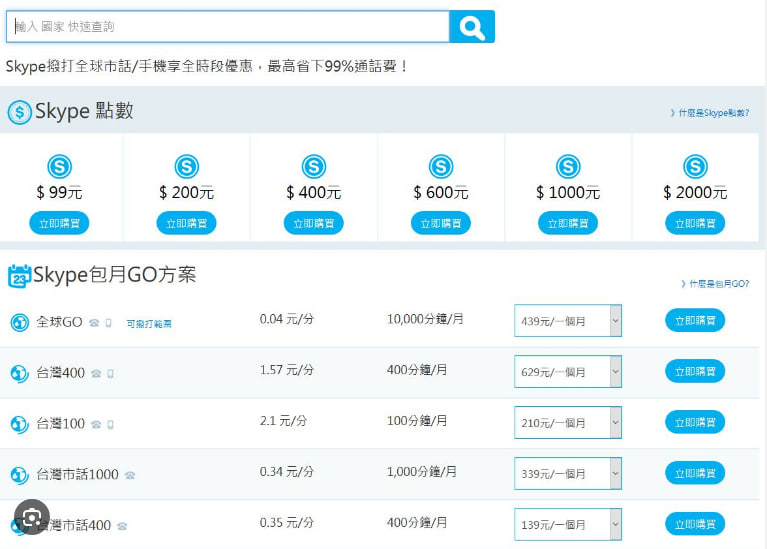Open the 629元/一個月 duration dropdown
The height and width of the screenshot is (549, 767).
pyautogui.click(x=568, y=371)
